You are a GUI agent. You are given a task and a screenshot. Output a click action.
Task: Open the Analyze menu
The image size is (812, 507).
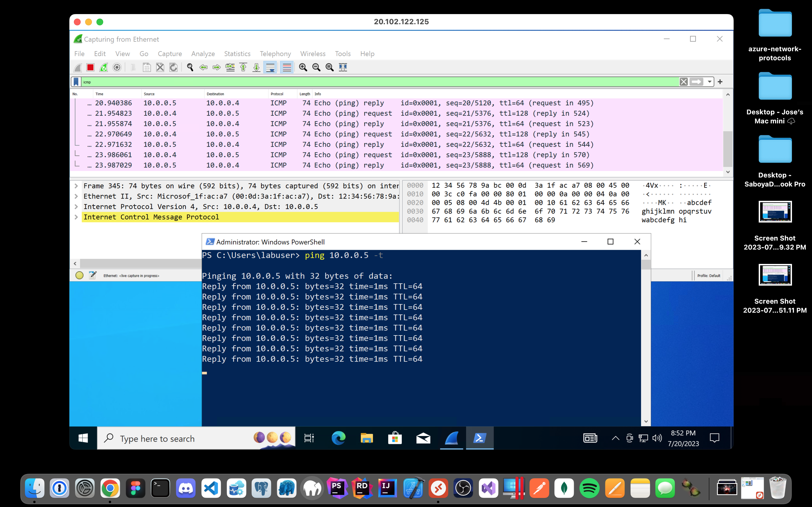(x=203, y=54)
